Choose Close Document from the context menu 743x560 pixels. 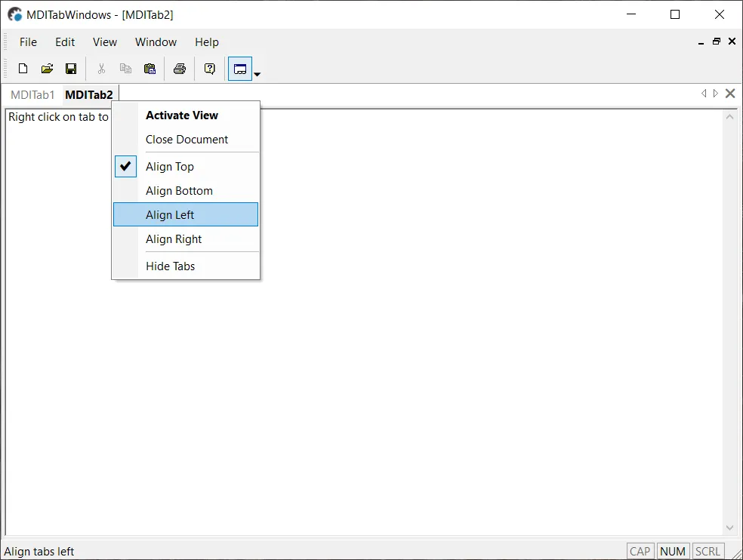click(187, 140)
